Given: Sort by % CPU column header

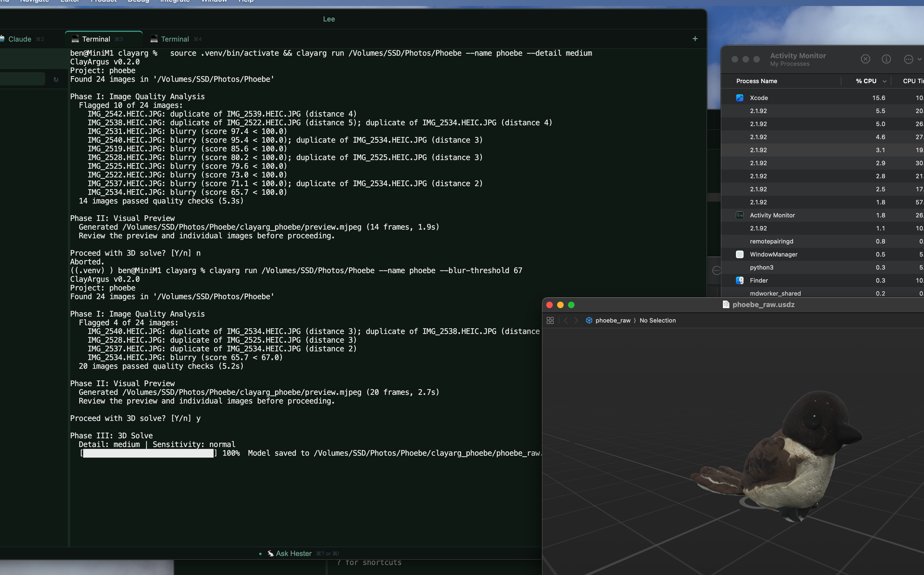Looking at the screenshot, I should coord(866,81).
